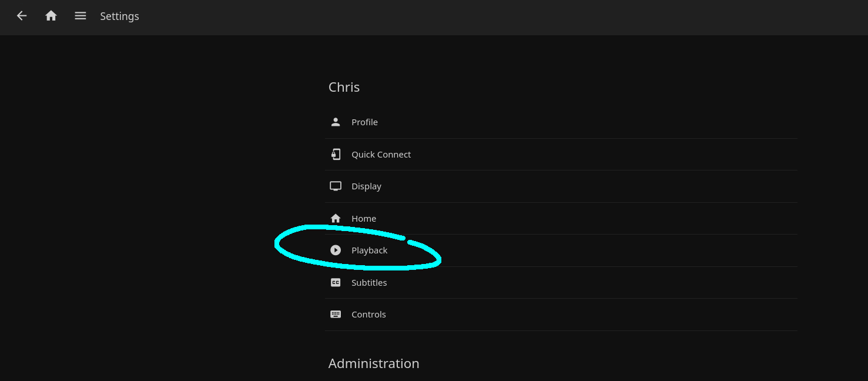
Task: Go to Home via the header house icon
Action: pos(51,16)
